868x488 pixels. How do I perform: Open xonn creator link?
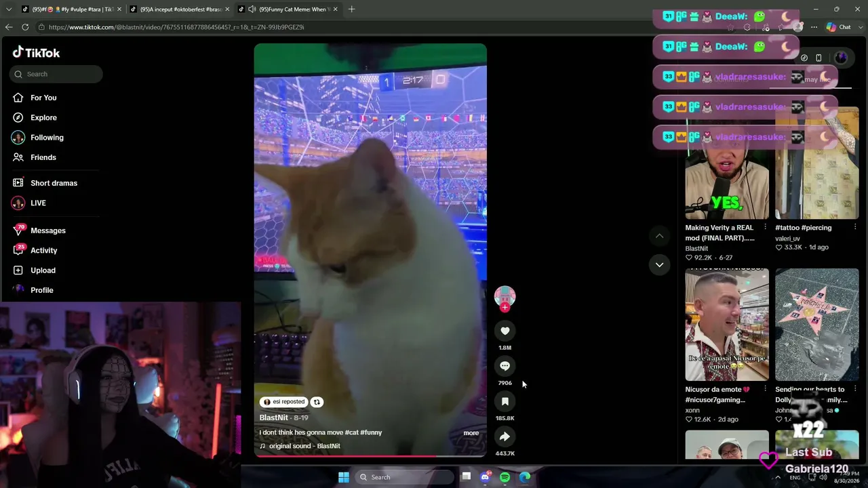click(x=692, y=410)
